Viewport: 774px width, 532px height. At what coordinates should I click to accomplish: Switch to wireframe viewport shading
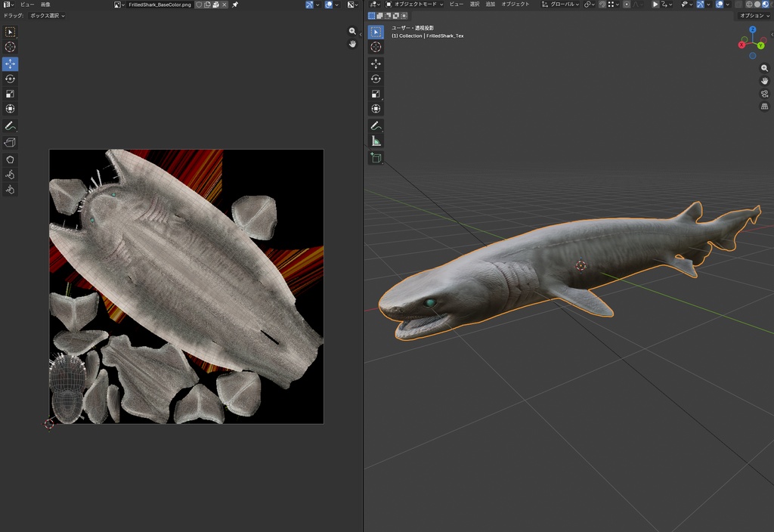[x=749, y=5]
